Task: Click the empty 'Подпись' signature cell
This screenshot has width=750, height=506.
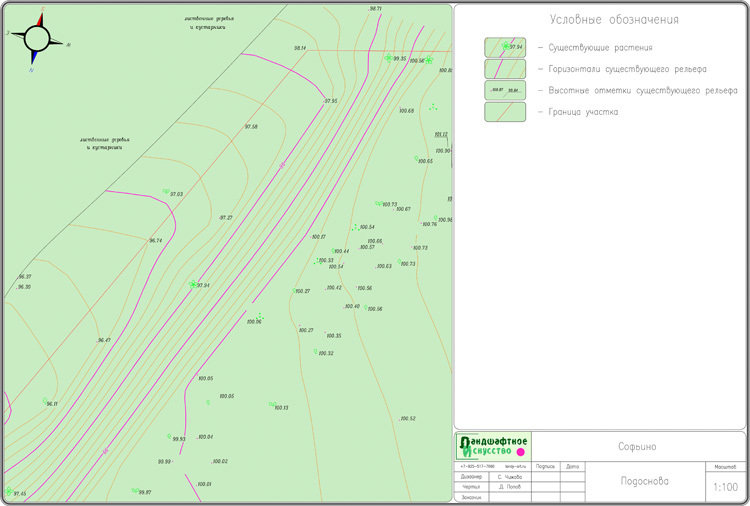Action: pos(546,477)
